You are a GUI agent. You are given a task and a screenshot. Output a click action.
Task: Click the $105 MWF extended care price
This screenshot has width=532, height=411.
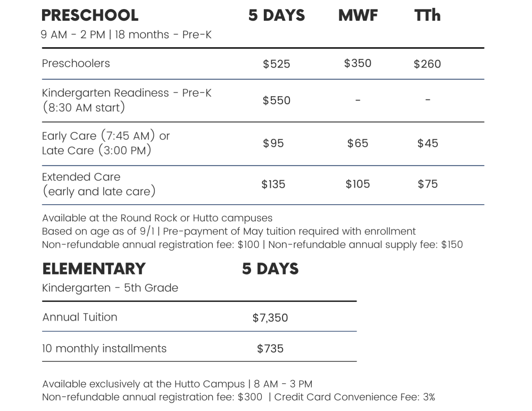358,184
